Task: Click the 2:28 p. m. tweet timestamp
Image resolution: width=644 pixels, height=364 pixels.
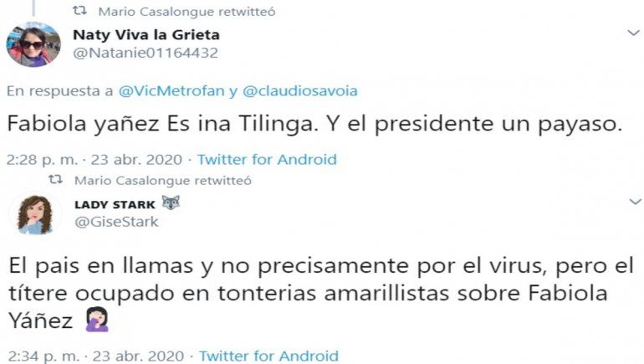Action: tap(39, 159)
